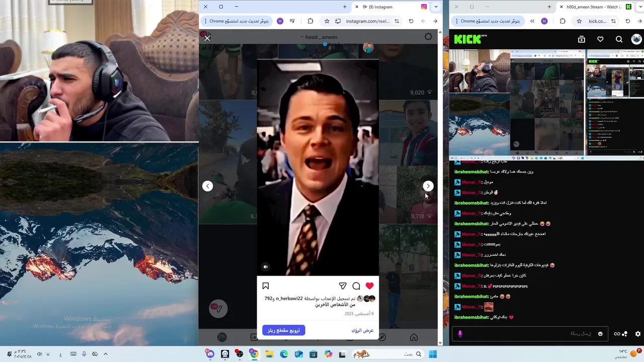Image resolution: width=644 pixels, height=362 pixels.
Task: Open the volume speaker tray icon
Action: pyautogui.click(x=39, y=354)
